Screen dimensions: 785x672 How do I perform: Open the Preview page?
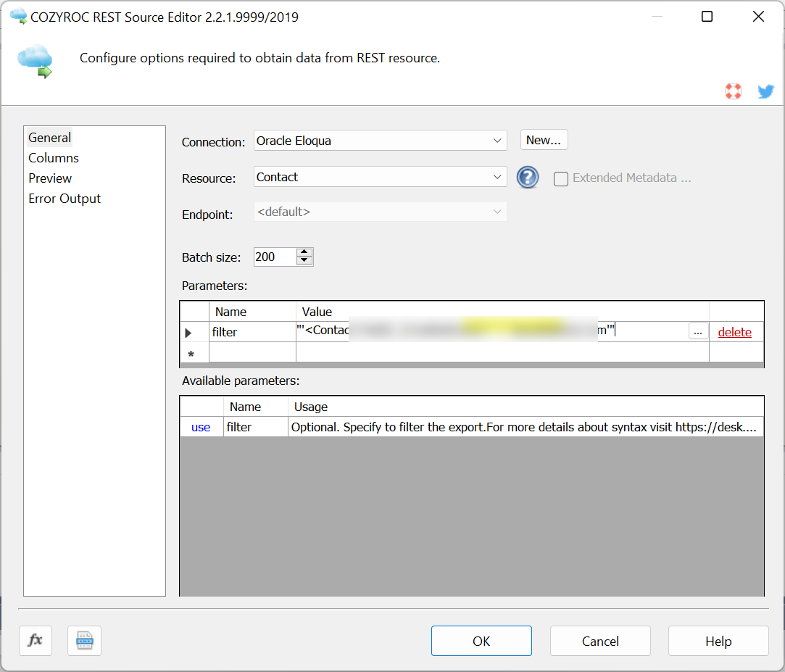(x=50, y=178)
